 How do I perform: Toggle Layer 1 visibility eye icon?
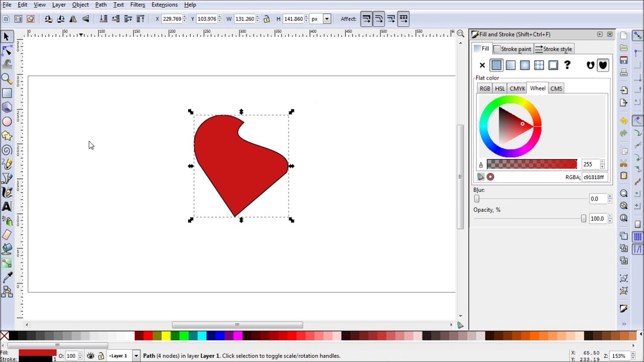tap(91, 356)
